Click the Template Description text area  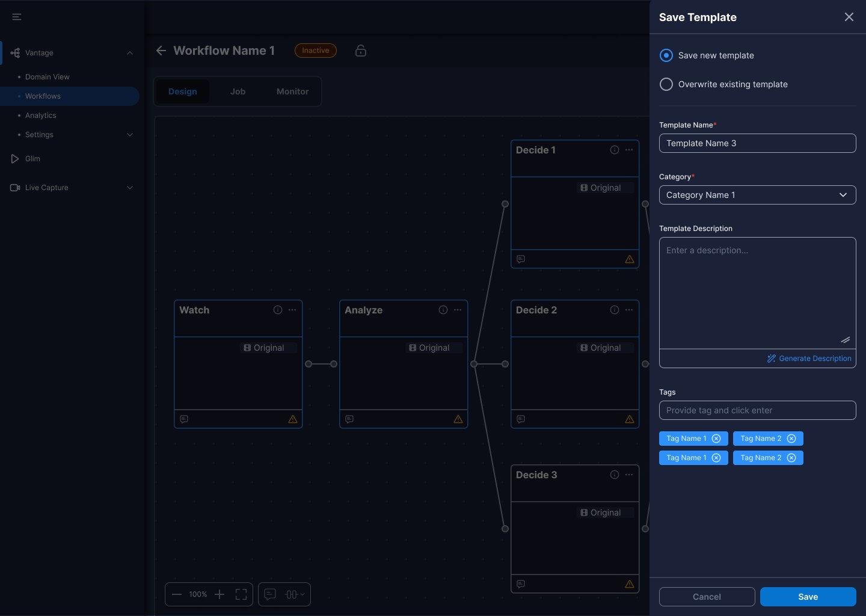click(x=758, y=293)
